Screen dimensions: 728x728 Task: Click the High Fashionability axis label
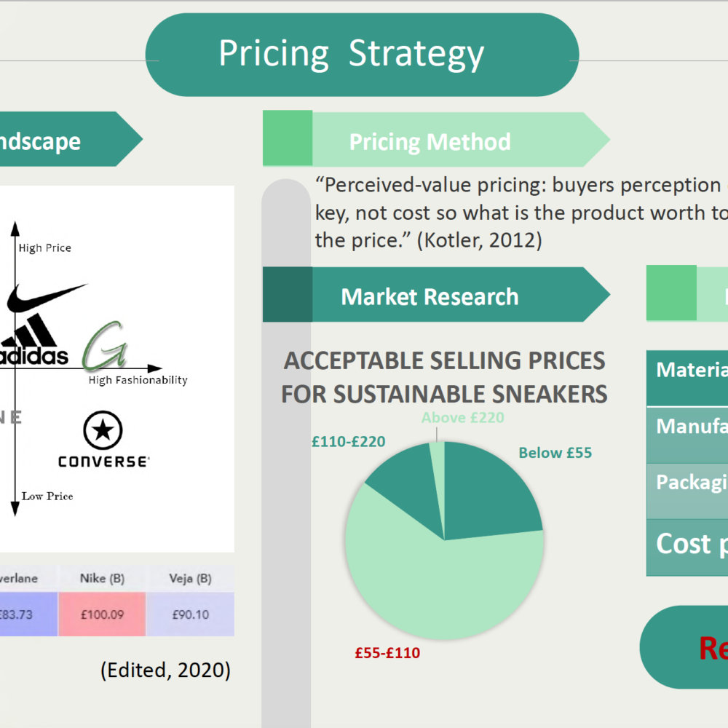click(138, 380)
